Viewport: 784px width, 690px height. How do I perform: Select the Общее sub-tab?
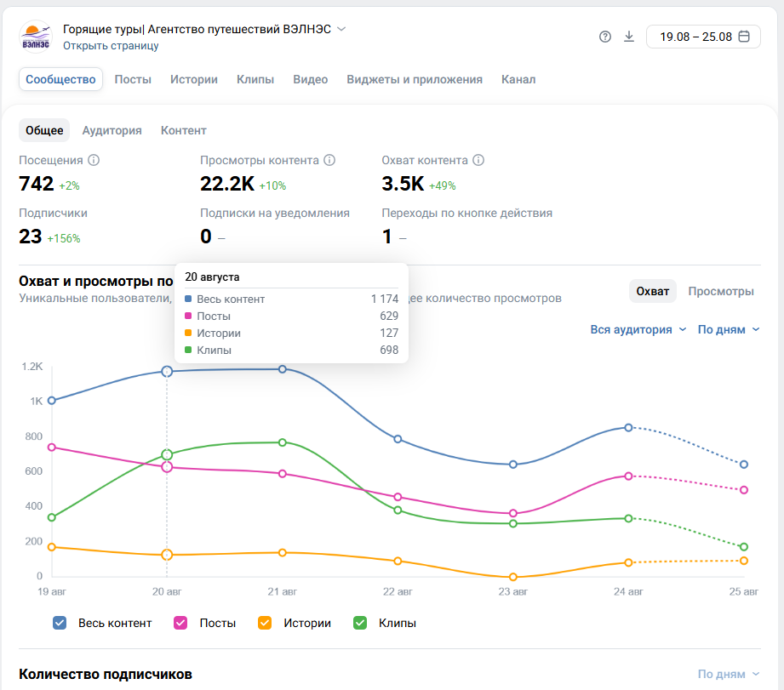[x=44, y=130]
